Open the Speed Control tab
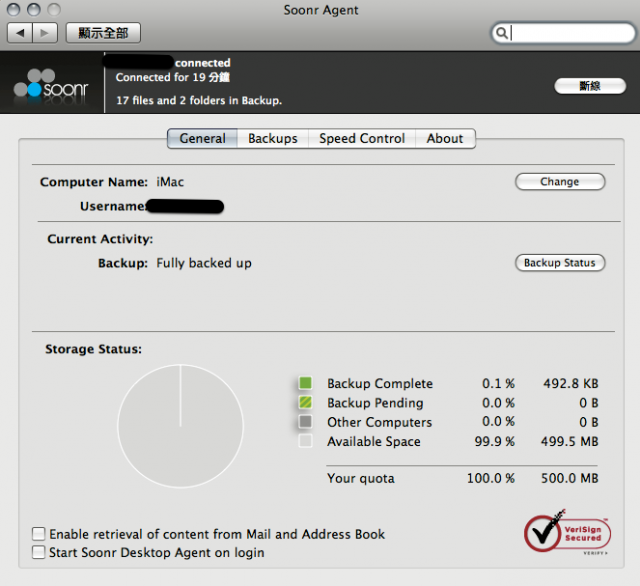Viewport: 640px width, 586px height. pyautogui.click(x=362, y=138)
